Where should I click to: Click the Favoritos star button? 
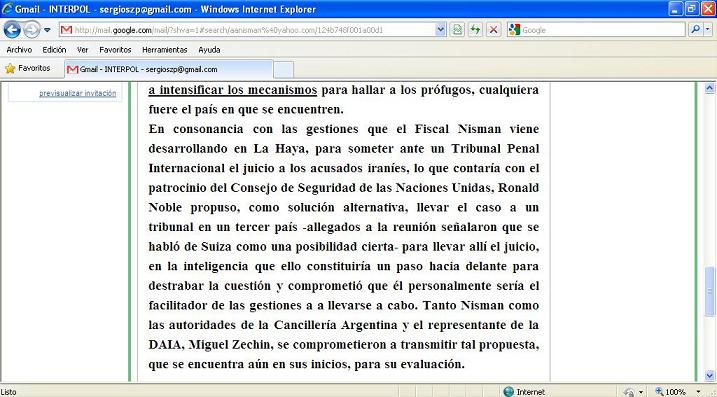click(x=27, y=69)
